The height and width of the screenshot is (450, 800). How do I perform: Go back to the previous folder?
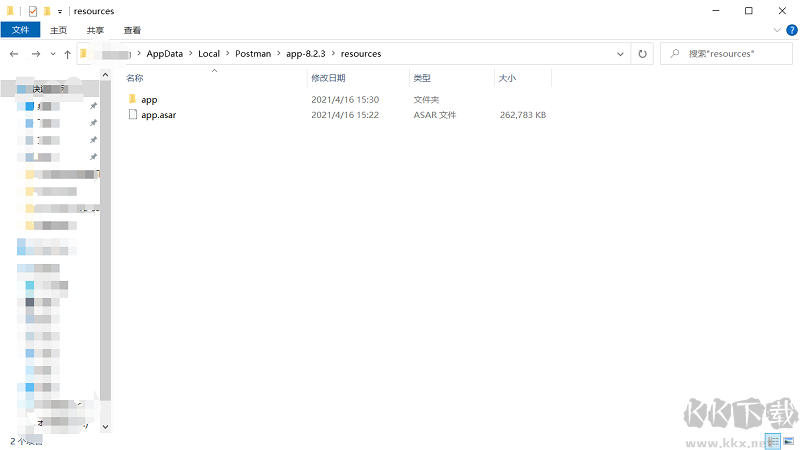tap(14, 54)
